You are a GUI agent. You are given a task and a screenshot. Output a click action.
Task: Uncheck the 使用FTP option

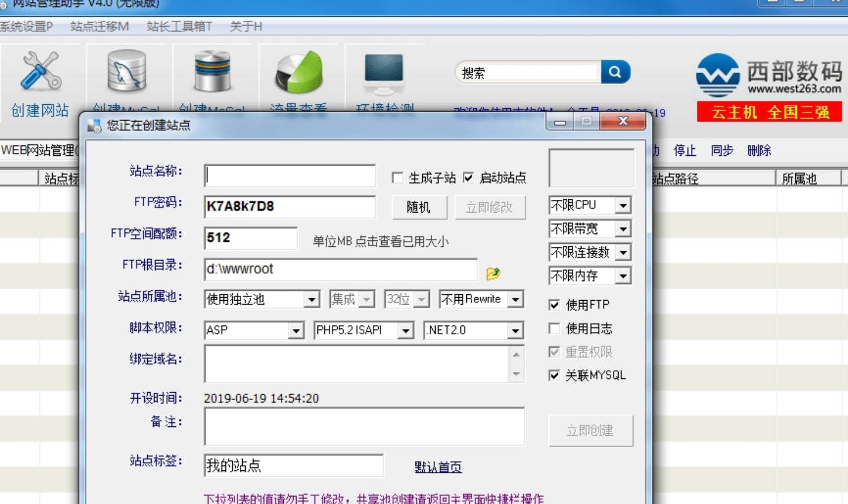tap(554, 305)
